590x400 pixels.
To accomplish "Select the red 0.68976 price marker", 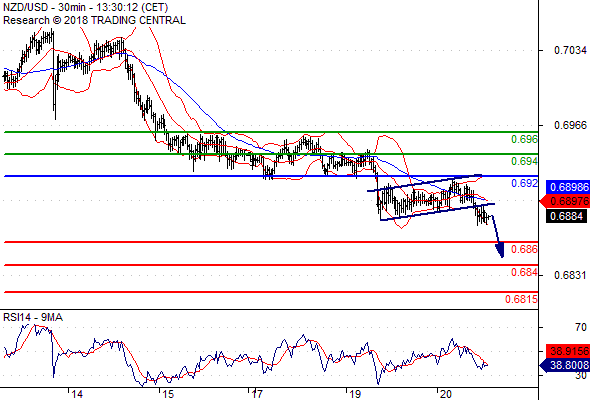I will (565, 201).
